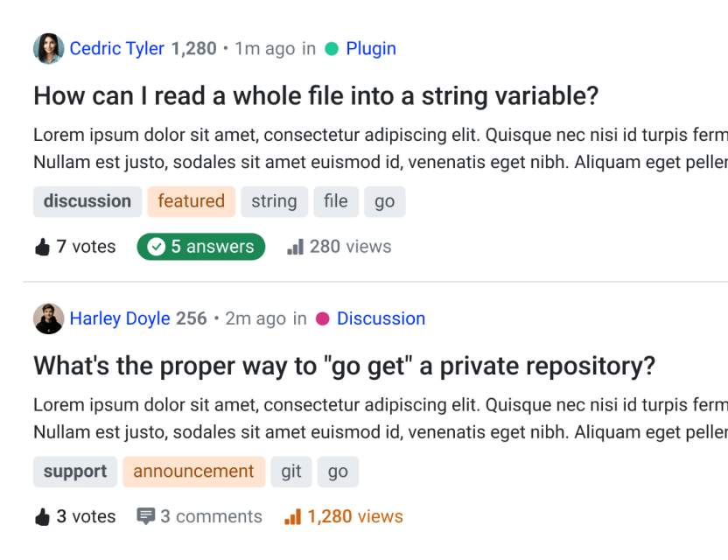728x560 pixels.
Task: Select the orange featured tag
Action: [x=192, y=201]
